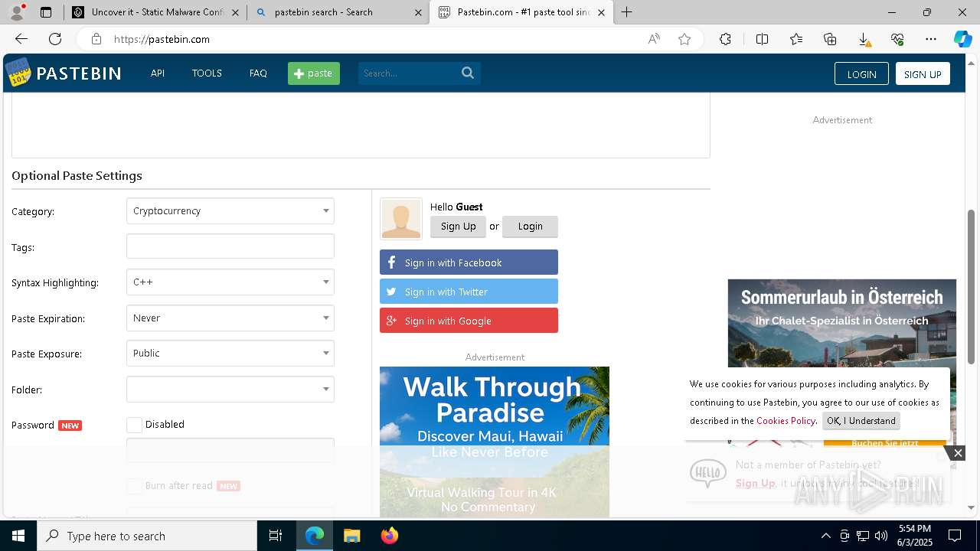Click the password input field
Screen dimensions: 980x551
230,450
